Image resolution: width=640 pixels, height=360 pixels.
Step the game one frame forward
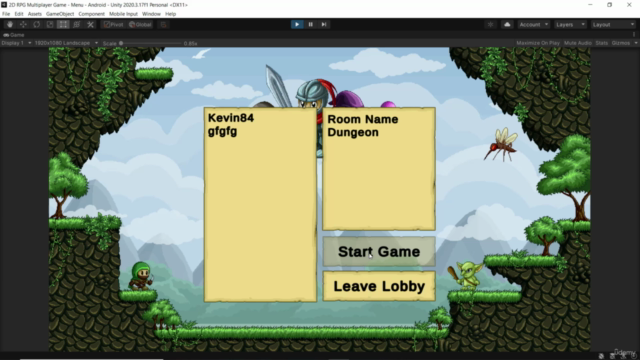(324, 24)
